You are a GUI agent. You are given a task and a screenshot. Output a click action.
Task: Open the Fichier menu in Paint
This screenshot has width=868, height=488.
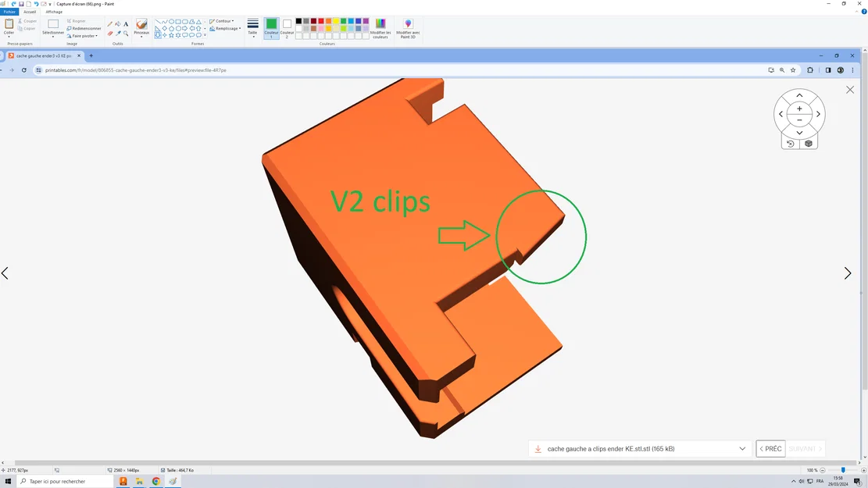click(9, 12)
